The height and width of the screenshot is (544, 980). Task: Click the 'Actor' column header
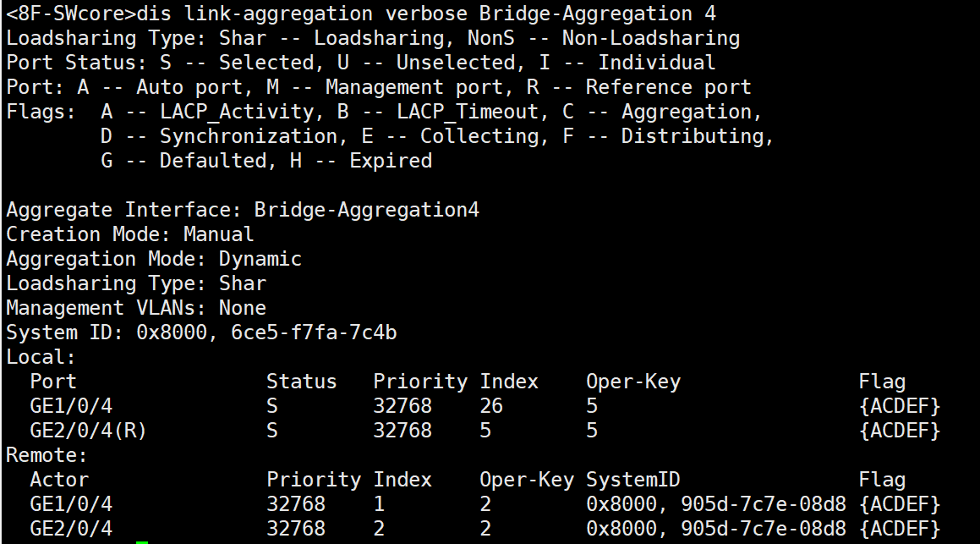click(58, 480)
